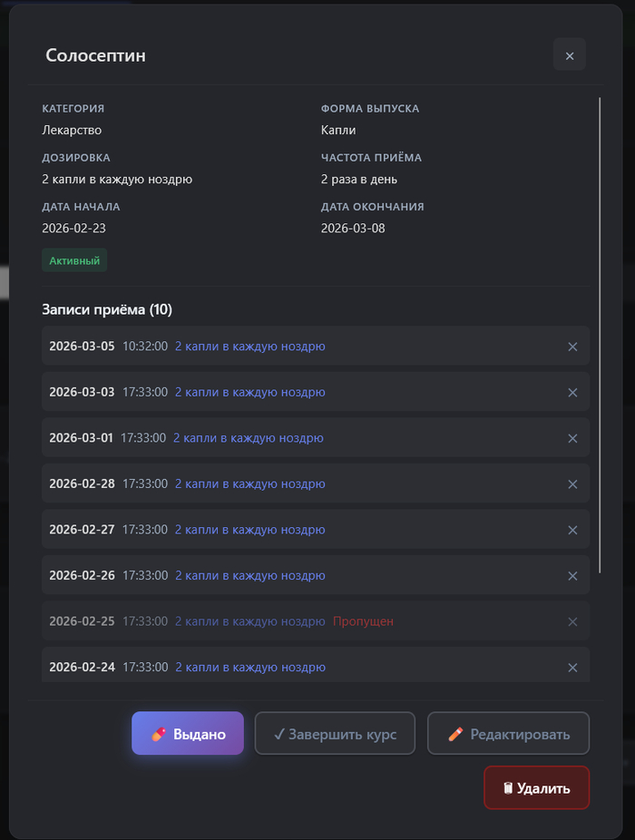The image size is (635, 840).
Task: Click the Активный status badge
Action: 74,260
